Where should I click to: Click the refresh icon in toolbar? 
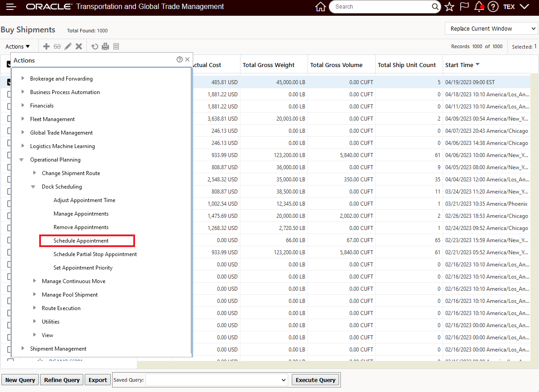tap(95, 46)
